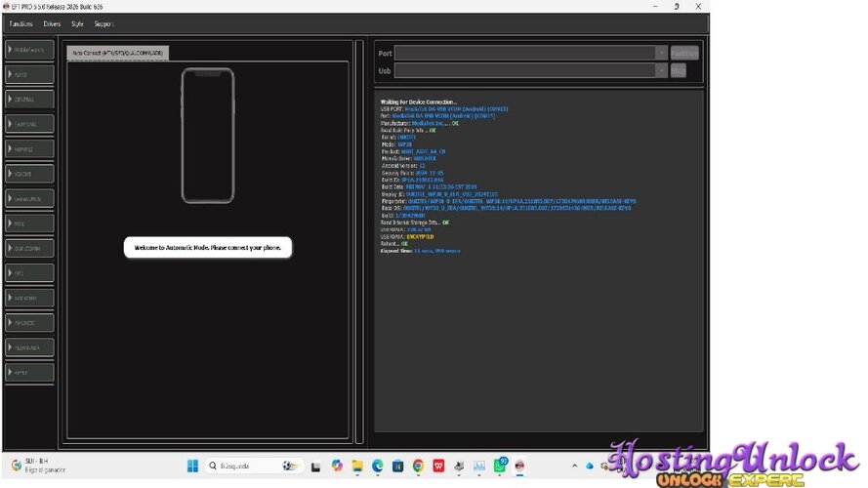Click the phone outline image
This screenshot has height=488, width=868.
[x=208, y=136]
